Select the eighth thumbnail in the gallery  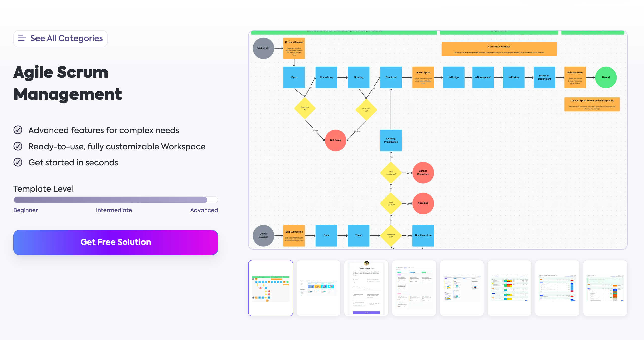[x=605, y=288]
